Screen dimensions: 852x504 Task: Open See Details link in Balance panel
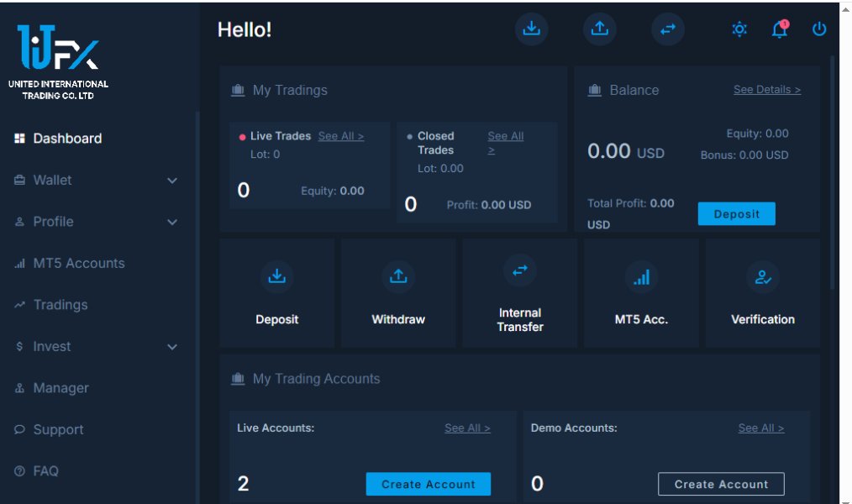766,90
